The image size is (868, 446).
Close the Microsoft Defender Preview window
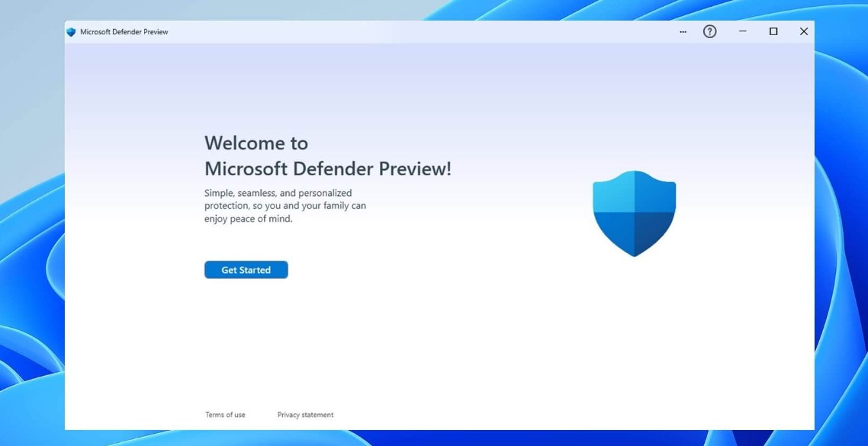pos(804,31)
